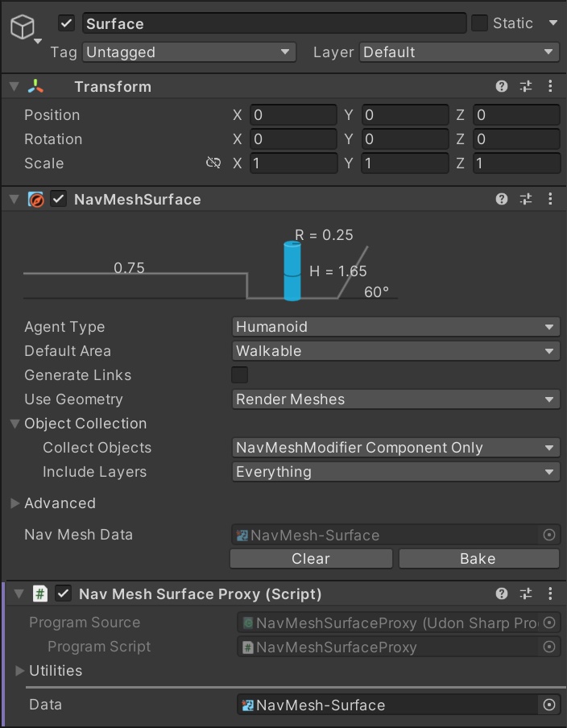Open the NavMeshSurface three-dot options menu
This screenshot has width=567, height=728.
pos(550,199)
